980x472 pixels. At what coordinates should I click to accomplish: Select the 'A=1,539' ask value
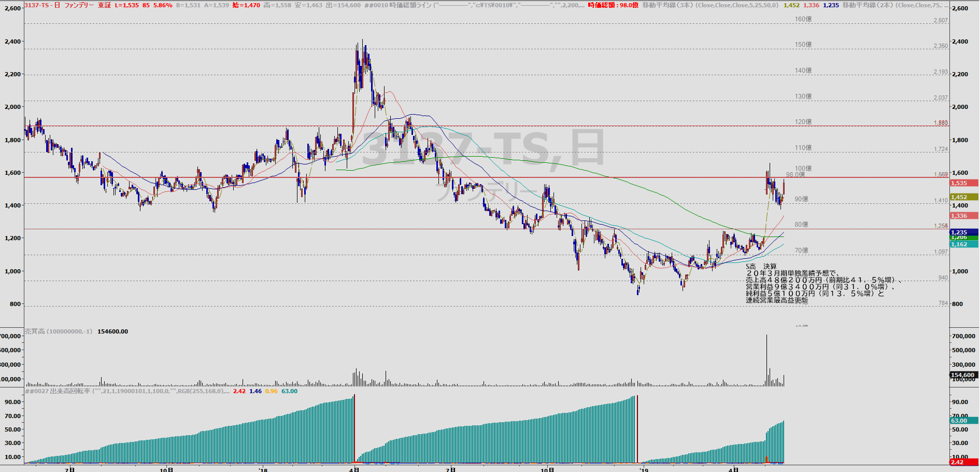(x=216, y=5)
